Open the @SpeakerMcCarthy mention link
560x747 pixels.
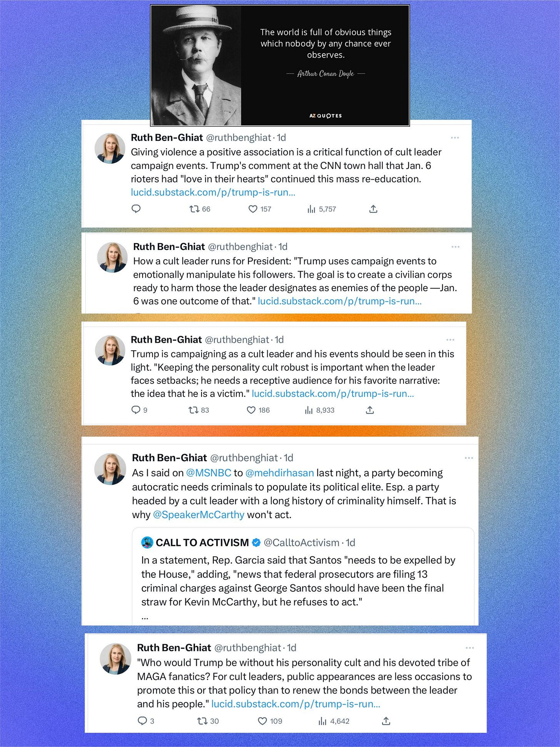pos(198,515)
